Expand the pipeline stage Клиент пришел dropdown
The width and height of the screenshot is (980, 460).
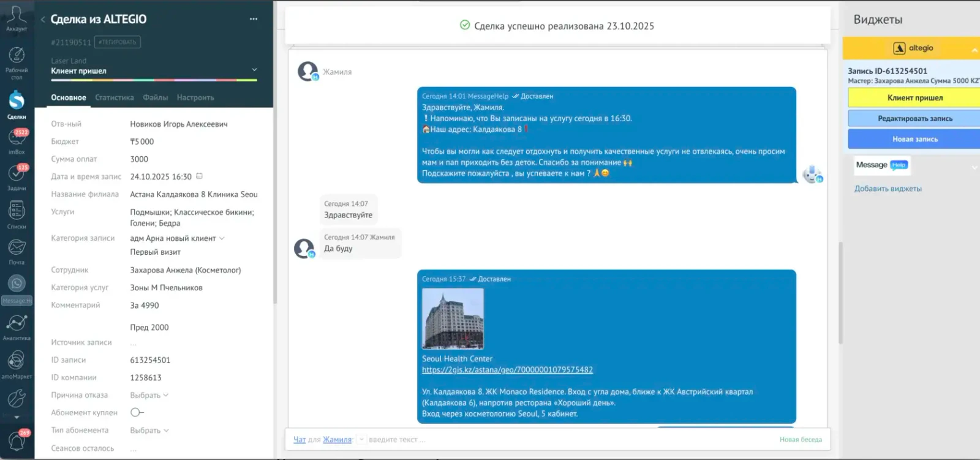click(x=254, y=70)
